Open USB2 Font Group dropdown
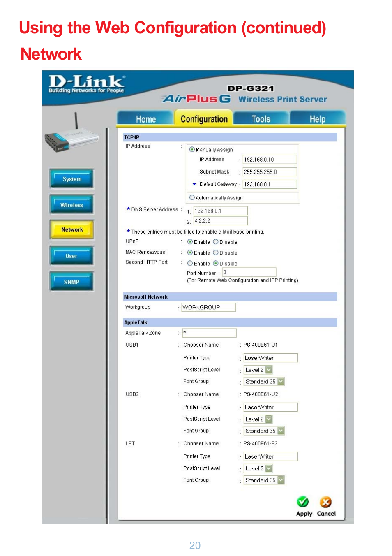This screenshot has height=556, width=392. tap(264, 431)
